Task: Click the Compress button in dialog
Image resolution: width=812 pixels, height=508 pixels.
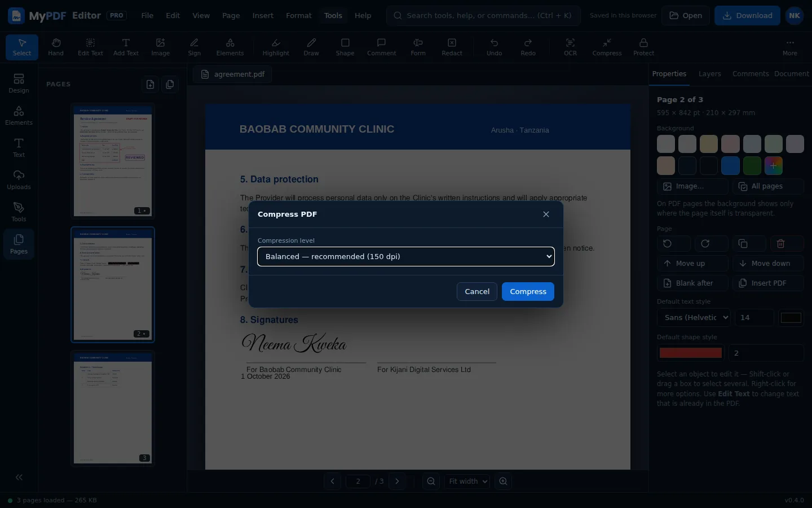Action: [x=528, y=292]
